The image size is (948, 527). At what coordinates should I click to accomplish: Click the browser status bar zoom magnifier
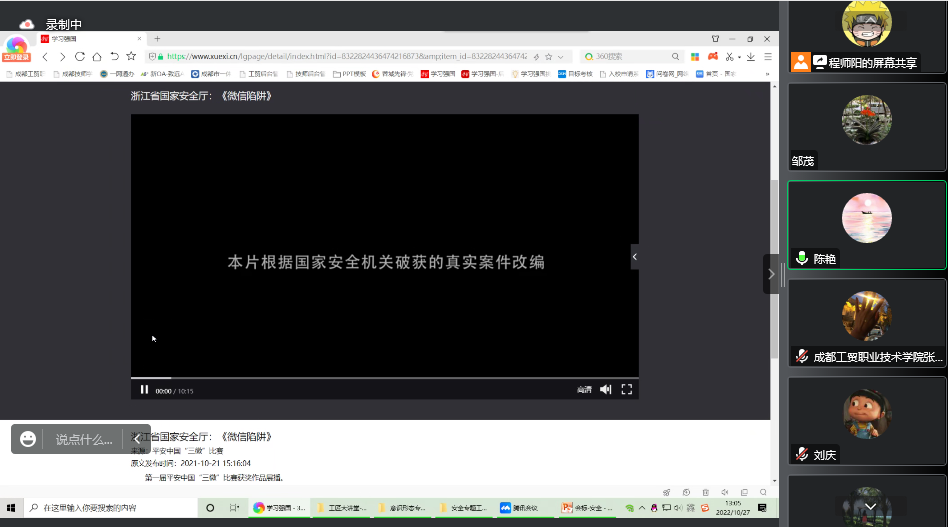coord(763,492)
